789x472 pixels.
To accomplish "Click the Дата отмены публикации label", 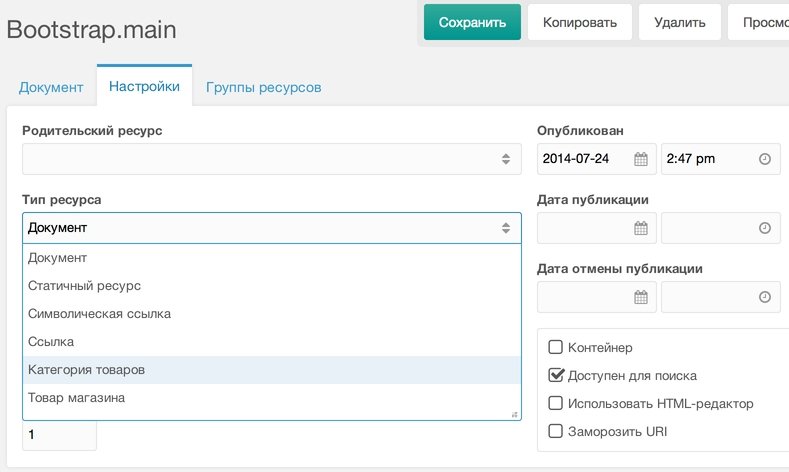I will 620,269.
